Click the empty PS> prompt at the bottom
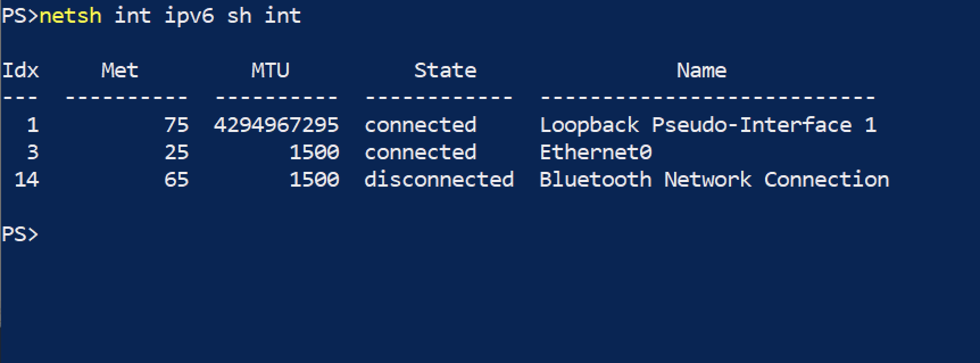 [x=20, y=234]
